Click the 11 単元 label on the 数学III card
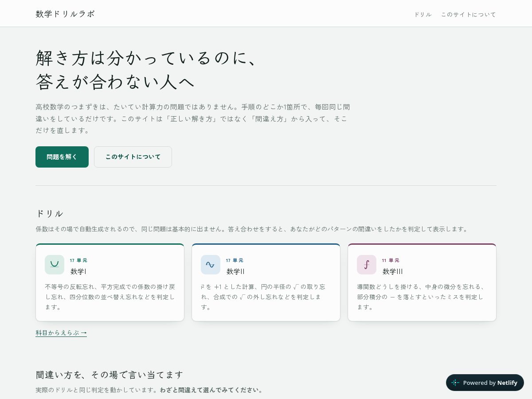The width and height of the screenshot is (532, 399). [391, 260]
